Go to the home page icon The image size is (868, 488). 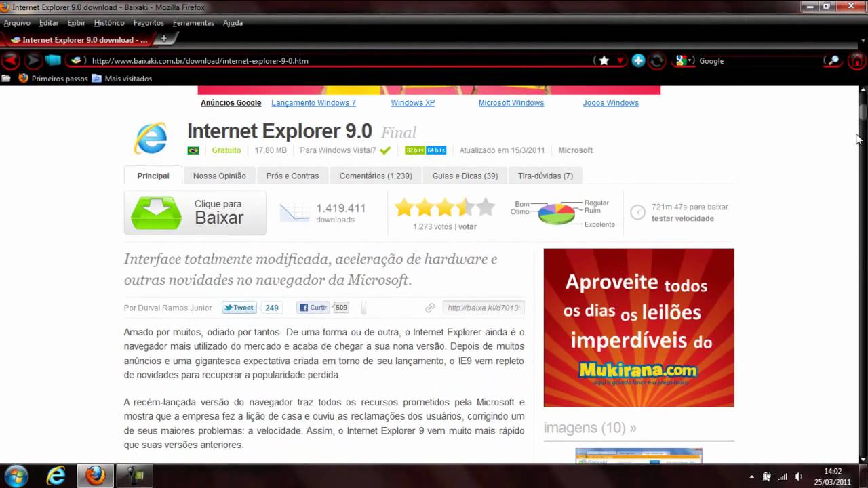coord(856,60)
